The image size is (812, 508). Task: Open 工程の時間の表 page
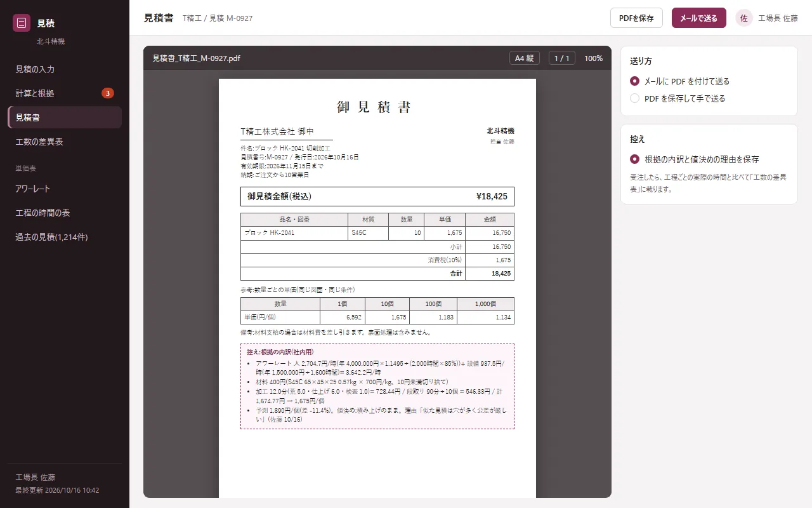pos(65,213)
